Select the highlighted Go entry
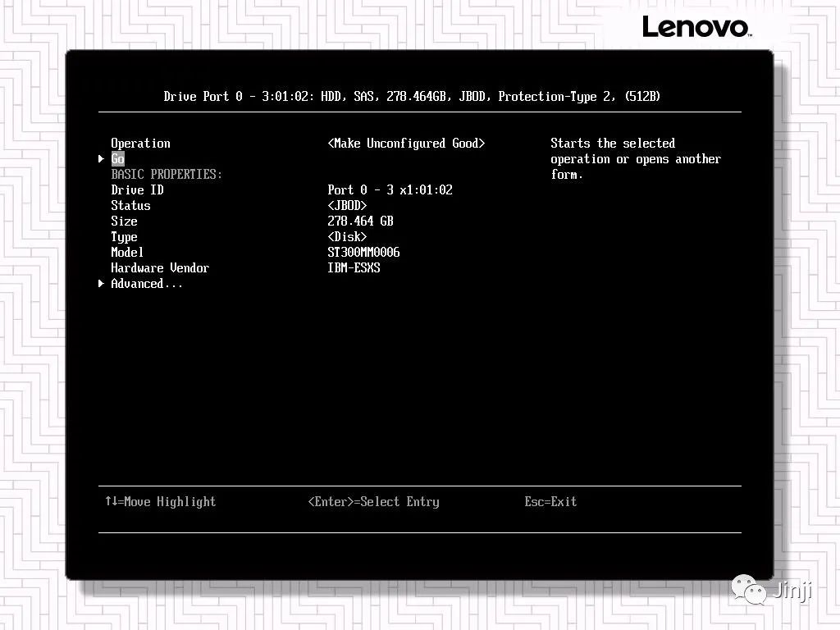The image size is (840, 630). [118, 158]
